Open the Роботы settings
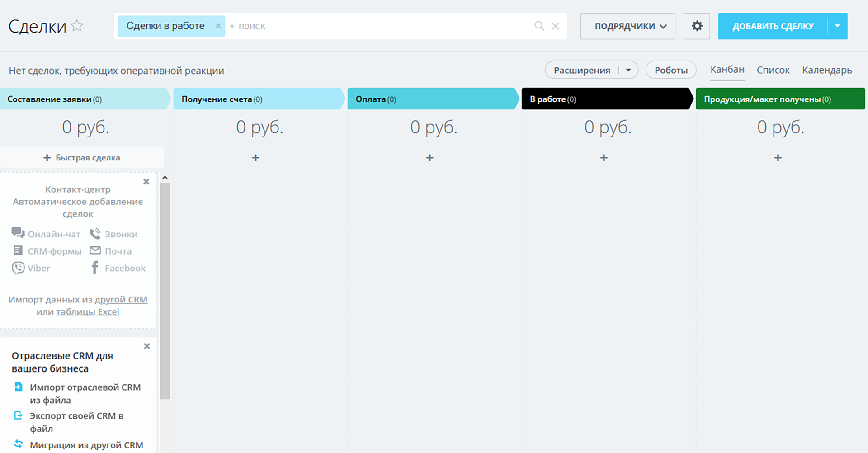This screenshot has height=453, width=868. point(671,70)
